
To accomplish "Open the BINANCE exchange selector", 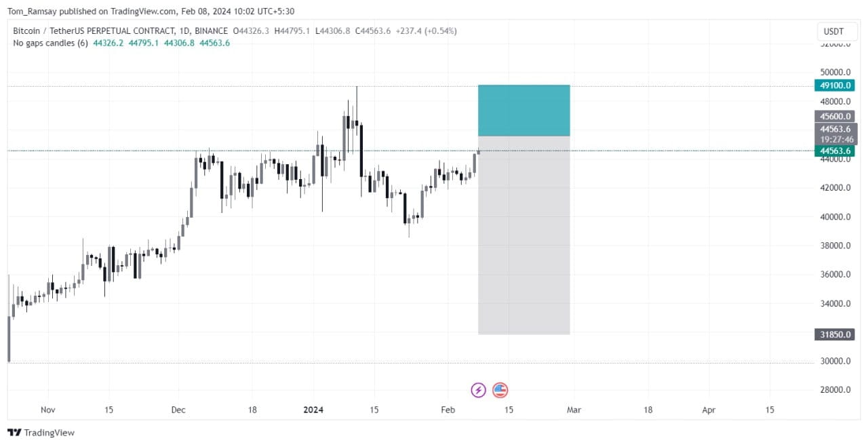I will (212, 31).
